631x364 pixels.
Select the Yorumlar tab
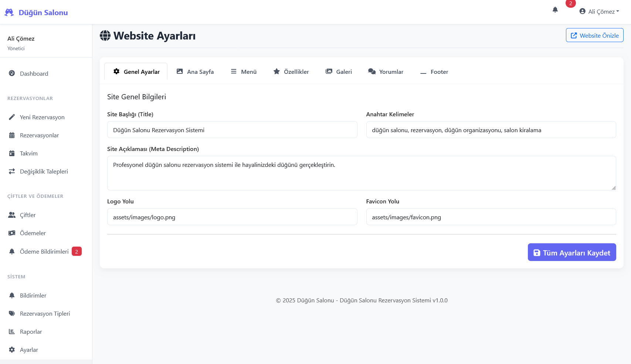[x=386, y=72]
